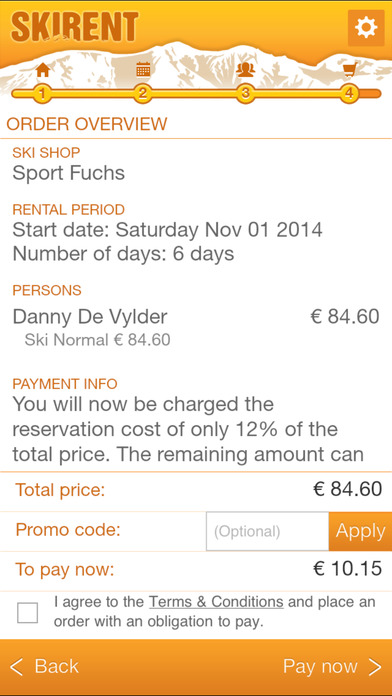Open the Terms & Conditions link

(216, 602)
